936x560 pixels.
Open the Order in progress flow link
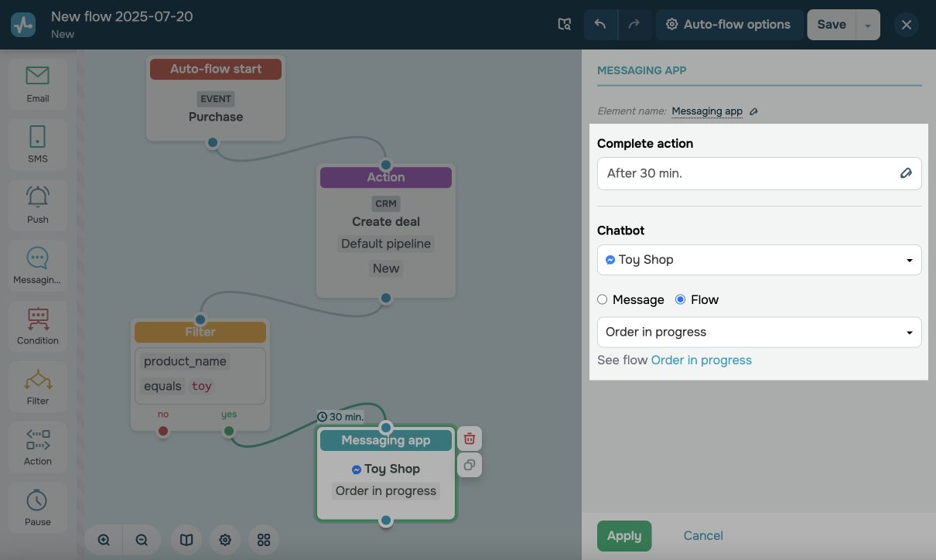pos(702,360)
